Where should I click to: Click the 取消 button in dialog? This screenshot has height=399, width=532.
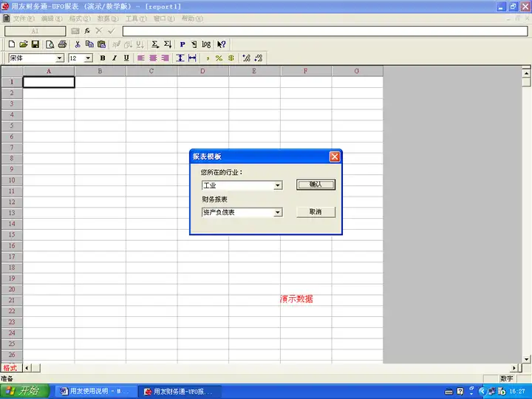(x=316, y=212)
